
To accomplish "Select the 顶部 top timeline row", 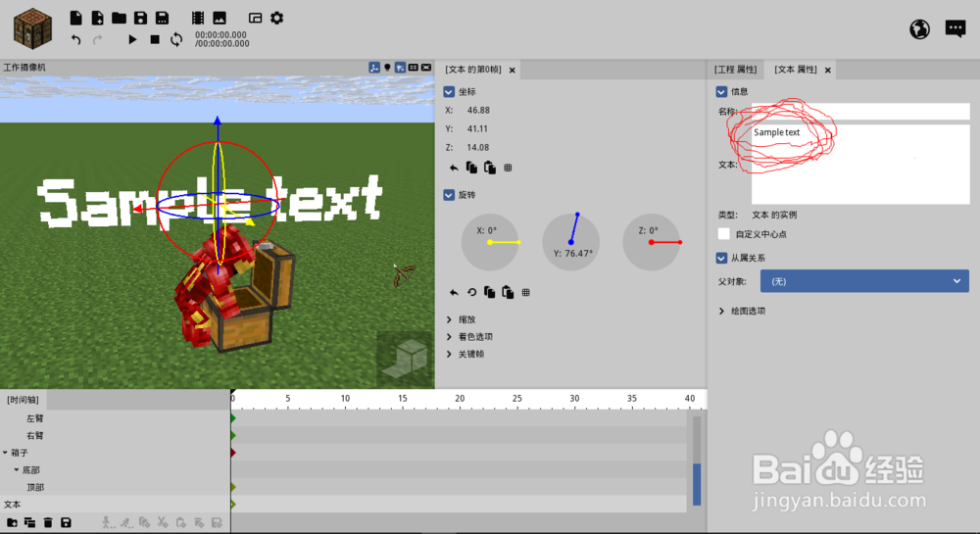I will [x=116, y=487].
